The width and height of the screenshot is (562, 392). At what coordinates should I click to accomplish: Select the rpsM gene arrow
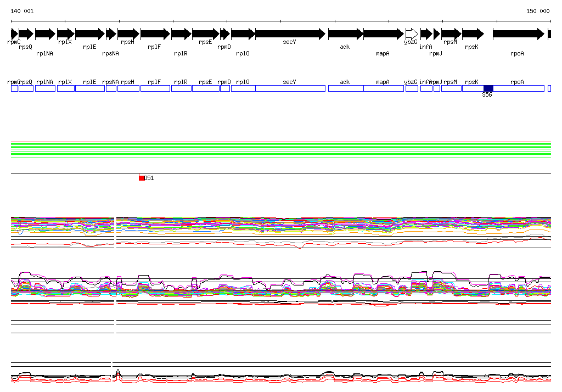point(451,34)
